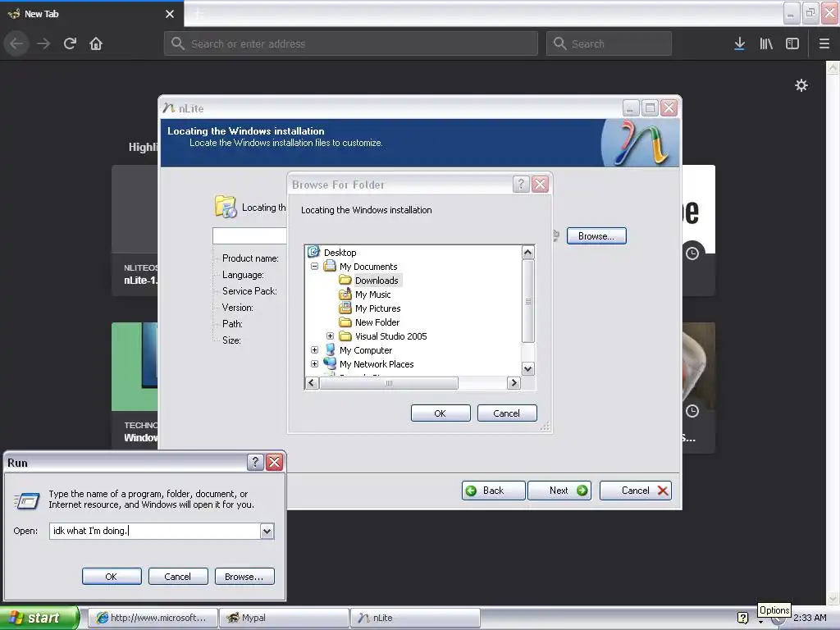
Task: Close the Browse For Folder dialog
Action: (x=540, y=185)
